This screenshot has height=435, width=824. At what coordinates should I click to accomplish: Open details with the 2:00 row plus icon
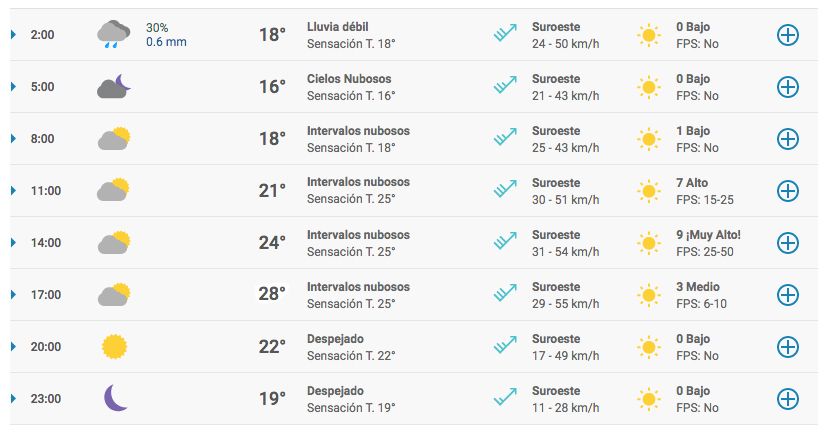click(x=788, y=35)
